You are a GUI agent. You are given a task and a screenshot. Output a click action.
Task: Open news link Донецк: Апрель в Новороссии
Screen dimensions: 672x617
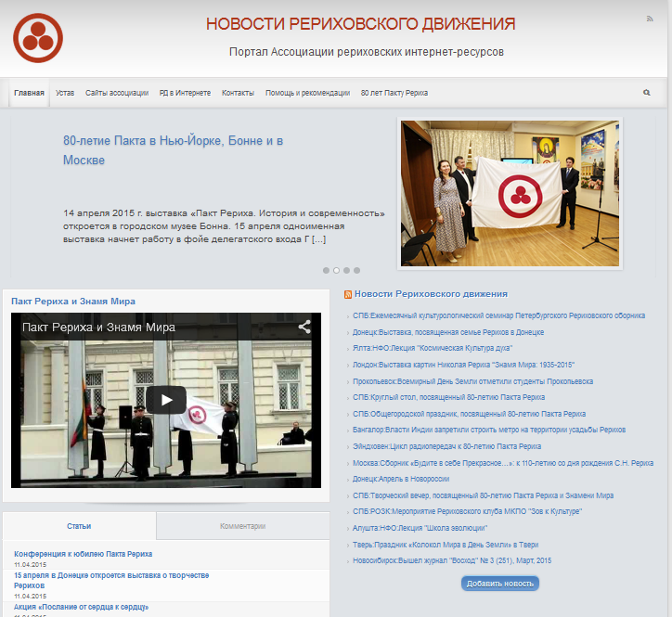coord(400,479)
